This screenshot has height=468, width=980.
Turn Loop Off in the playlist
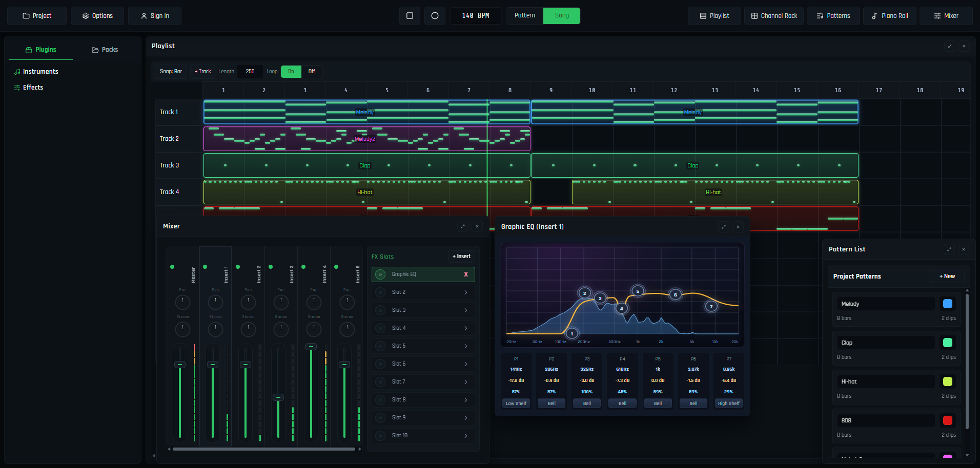click(312, 71)
